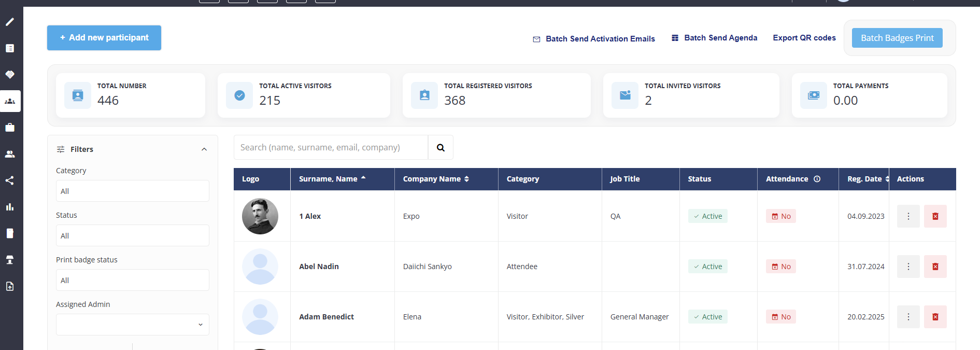Open the bar chart statistics icon
980x350 pixels.
10,207
